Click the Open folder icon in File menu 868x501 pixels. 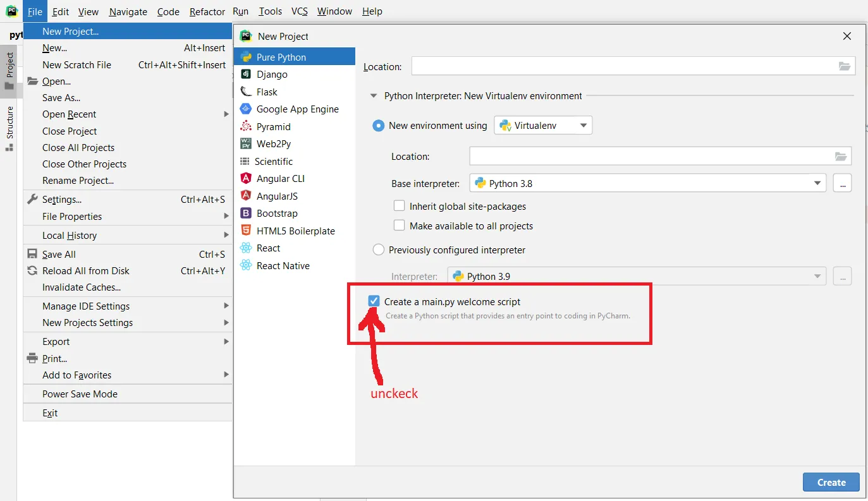coord(33,81)
